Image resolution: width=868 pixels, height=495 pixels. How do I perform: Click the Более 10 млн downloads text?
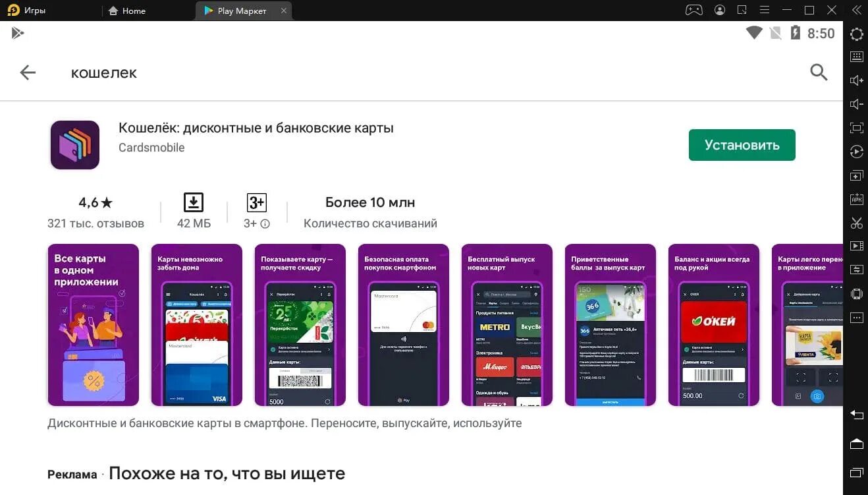(x=370, y=202)
